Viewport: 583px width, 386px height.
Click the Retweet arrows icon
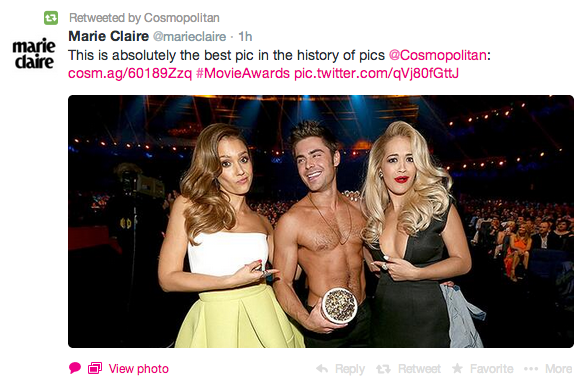[x=383, y=369]
